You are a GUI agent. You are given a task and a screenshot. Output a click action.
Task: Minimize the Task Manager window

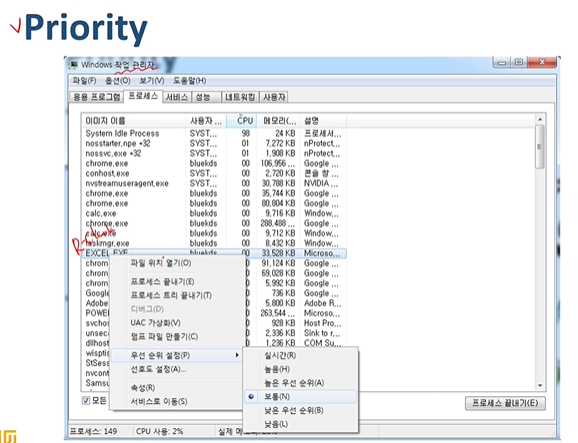click(x=502, y=62)
